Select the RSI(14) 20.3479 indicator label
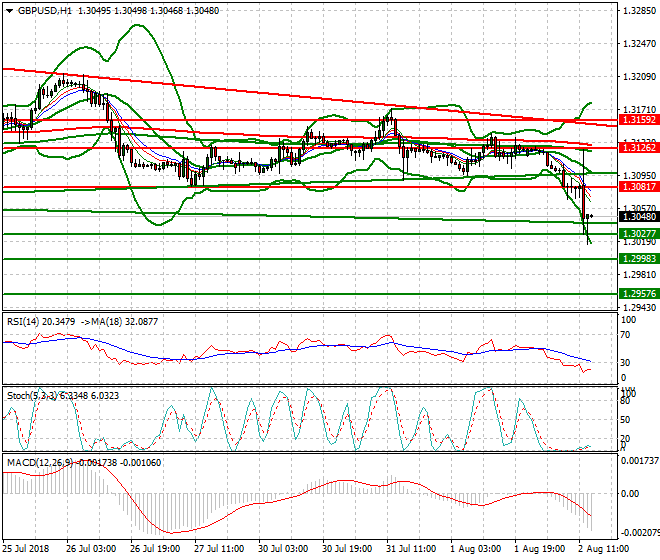The width and height of the screenshot is (660, 560). pyautogui.click(x=41, y=322)
